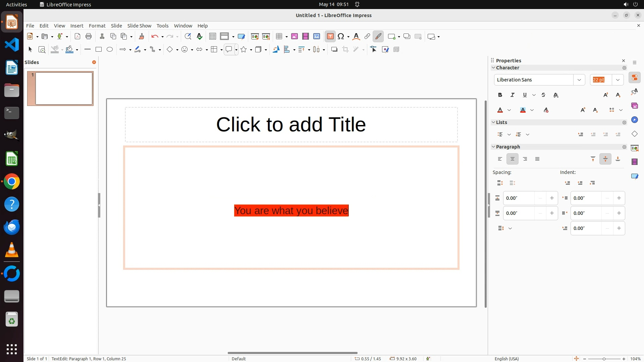Expand the font size dropdown
644x362 pixels.
pos(618,80)
